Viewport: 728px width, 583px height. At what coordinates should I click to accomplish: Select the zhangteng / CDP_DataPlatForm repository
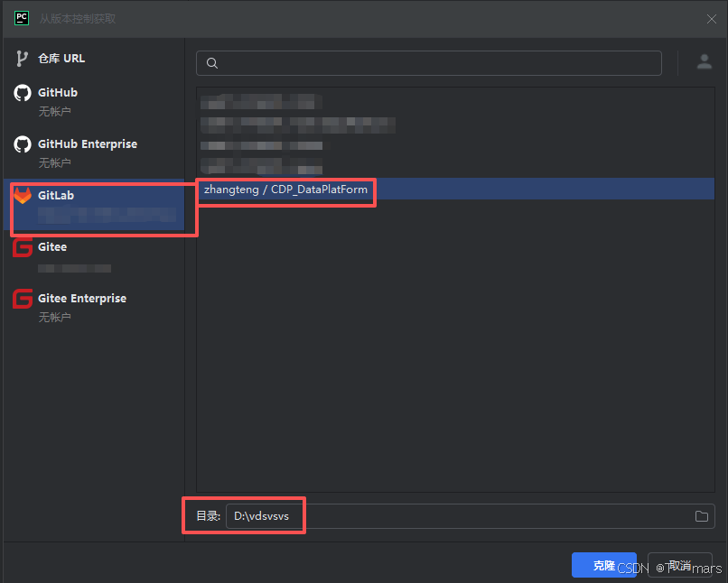point(455,190)
